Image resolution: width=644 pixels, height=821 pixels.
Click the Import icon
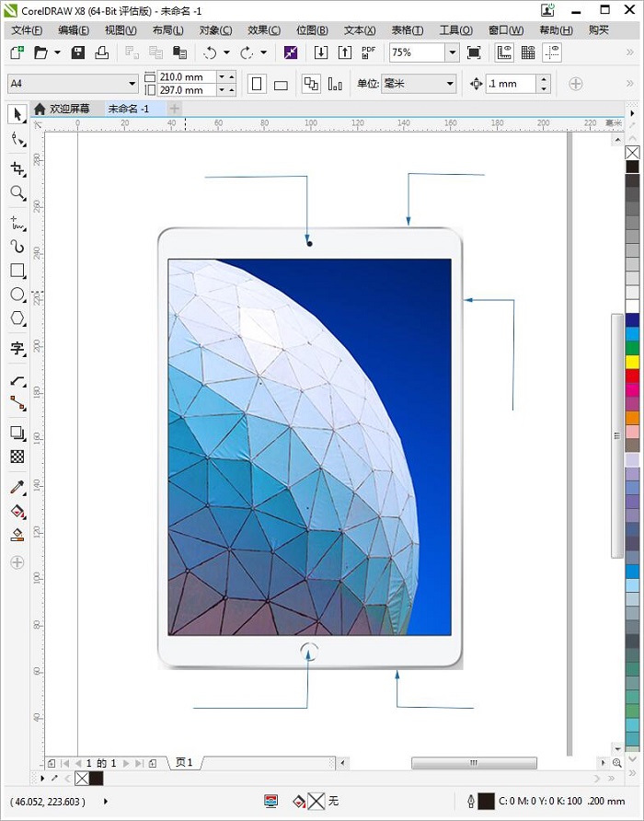coord(321,52)
